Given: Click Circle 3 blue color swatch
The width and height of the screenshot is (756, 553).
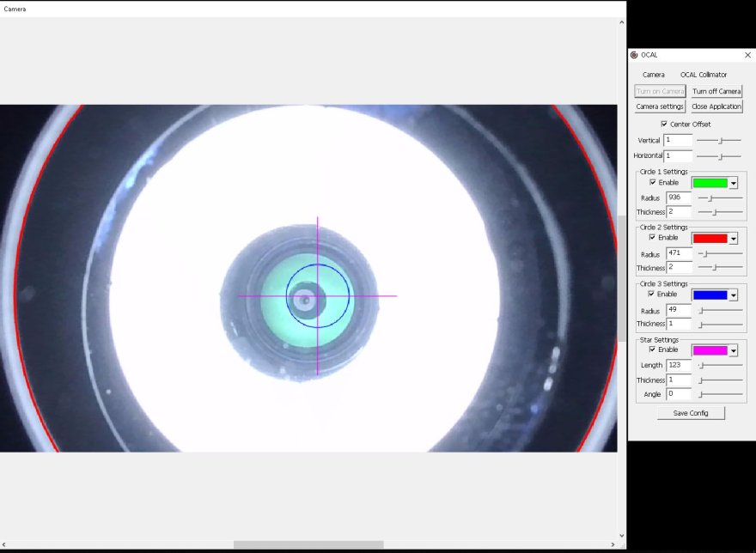Looking at the screenshot, I should coord(710,295).
